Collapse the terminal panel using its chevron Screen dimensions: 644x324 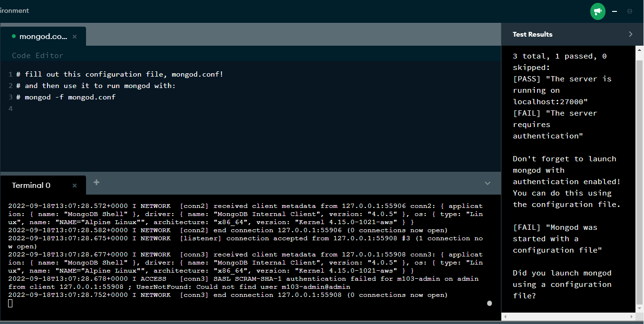[x=487, y=183]
